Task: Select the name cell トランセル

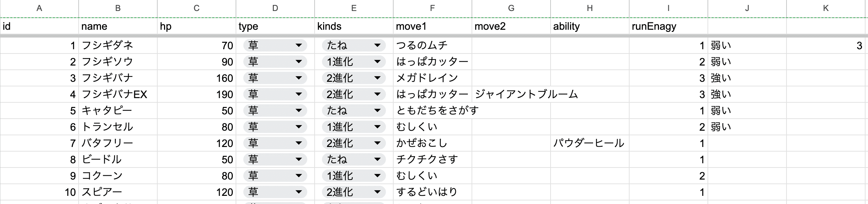Action: point(118,127)
